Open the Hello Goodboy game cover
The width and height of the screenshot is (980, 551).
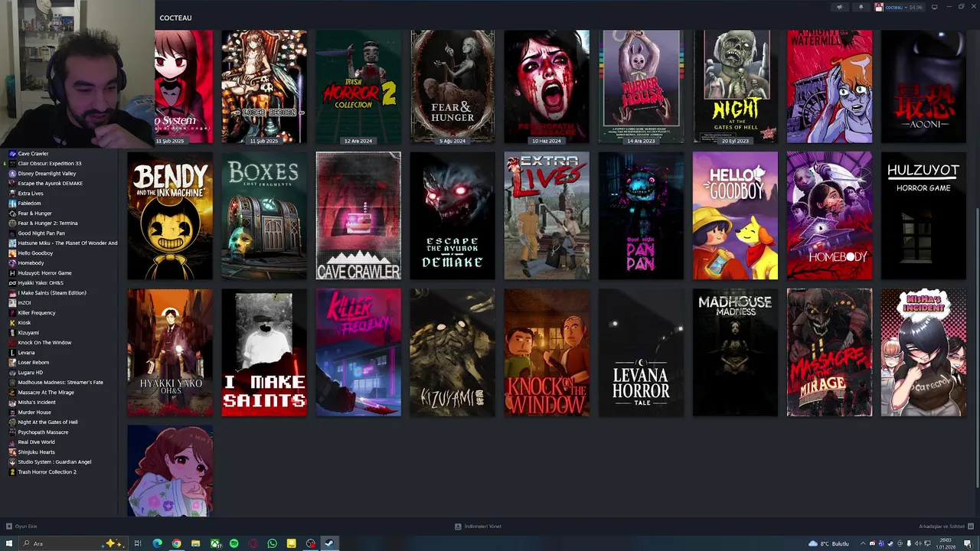click(735, 216)
